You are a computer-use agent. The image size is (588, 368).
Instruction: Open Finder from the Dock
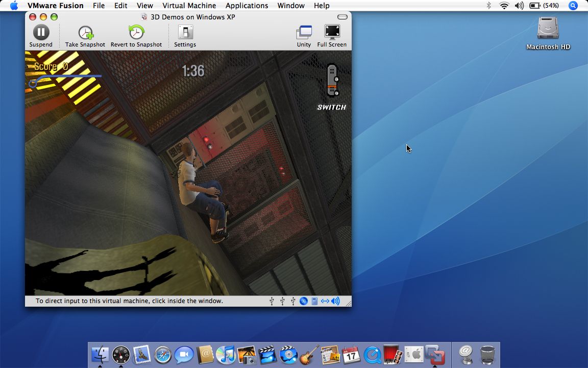(x=100, y=355)
